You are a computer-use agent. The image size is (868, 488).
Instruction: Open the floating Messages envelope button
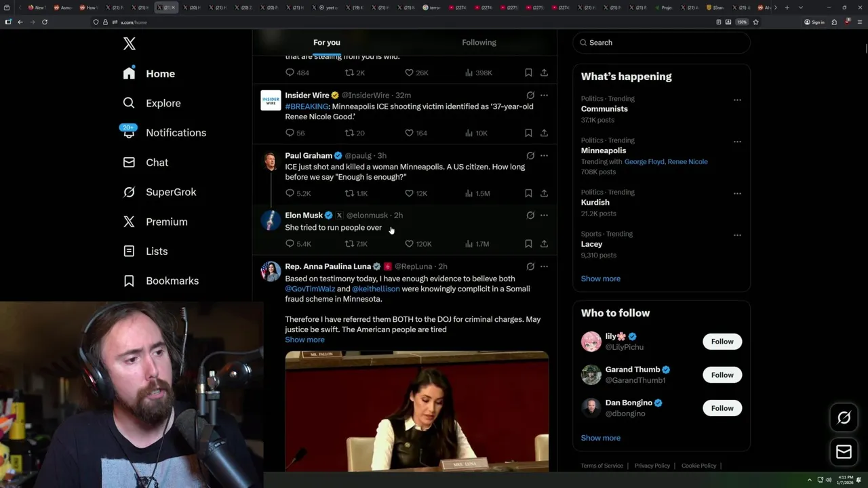point(844,451)
